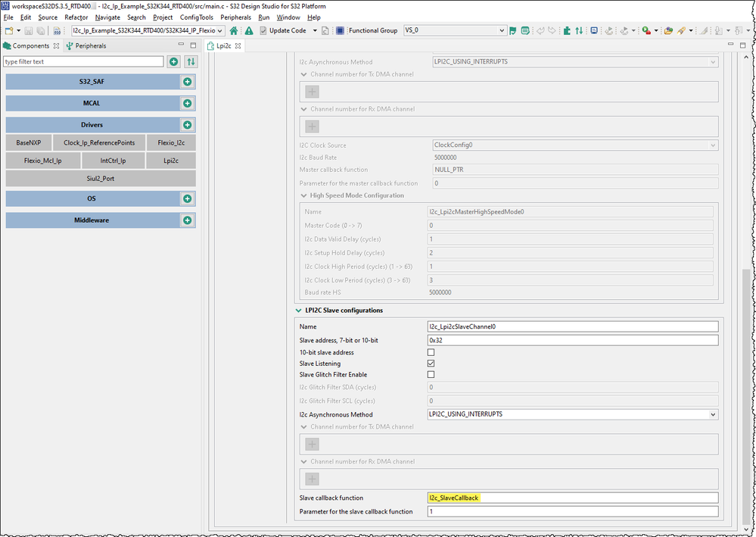Add component with green plus beside filter
This screenshot has width=756, height=537.
click(x=173, y=62)
